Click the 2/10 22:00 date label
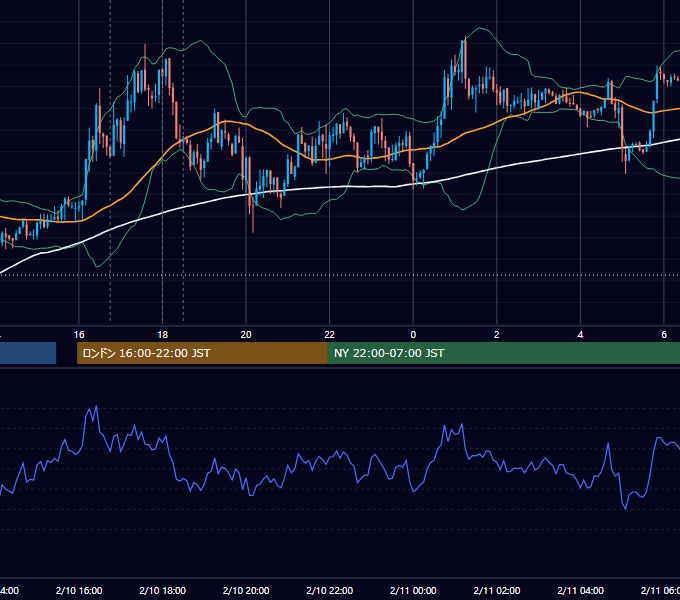This screenshot has width=680, height=600. coord(330,590)
